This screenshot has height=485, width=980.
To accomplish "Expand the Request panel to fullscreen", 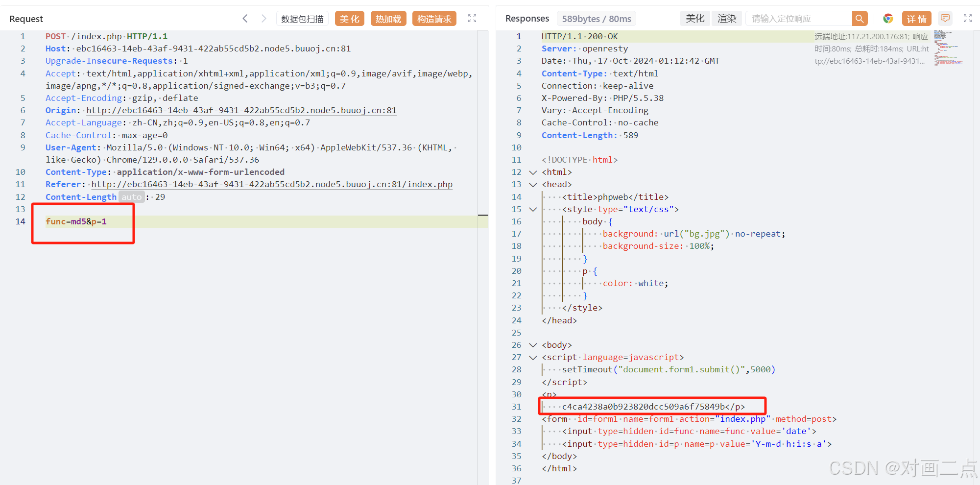I will pos(472,19).
